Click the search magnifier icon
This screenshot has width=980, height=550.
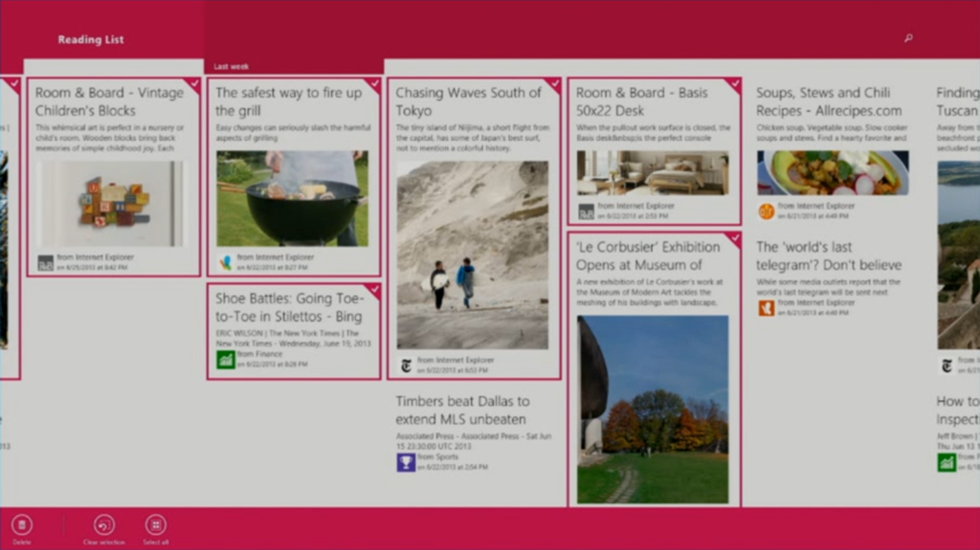point(908,38)
